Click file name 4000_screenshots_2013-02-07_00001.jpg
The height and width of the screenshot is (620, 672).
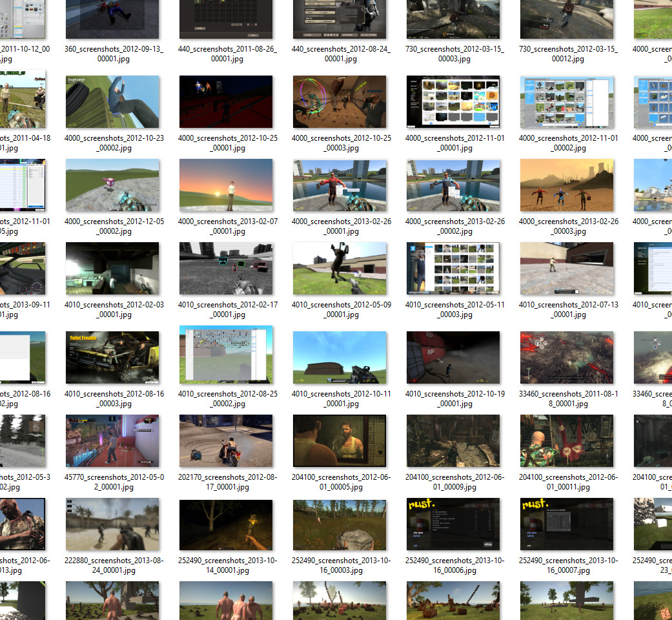coord(228,227)
